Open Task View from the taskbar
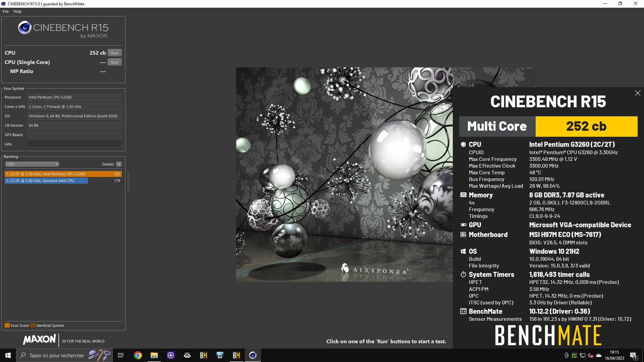This screenshot has height=362, width=644. pyautogui.click(x=121, y=355)
